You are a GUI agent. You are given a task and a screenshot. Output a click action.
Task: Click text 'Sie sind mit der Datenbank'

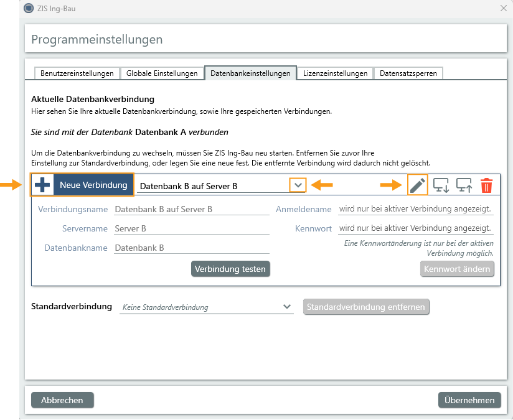82,132
